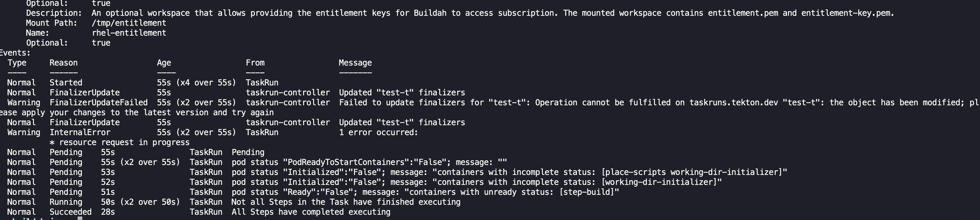Image resolution: width=980 pixels, height=220 pixels.
Task: Click the 'Running' event reason
Action: pos(66,202)
